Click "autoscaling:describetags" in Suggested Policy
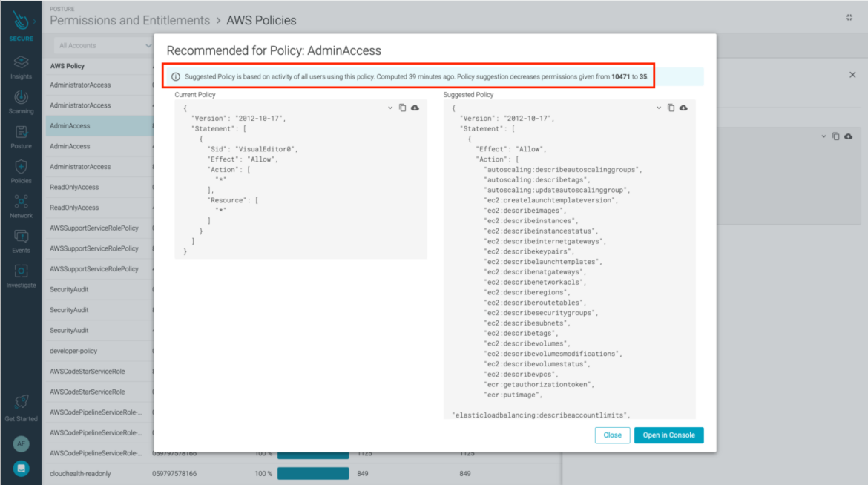The image size is (868, 485). [537, 180]
